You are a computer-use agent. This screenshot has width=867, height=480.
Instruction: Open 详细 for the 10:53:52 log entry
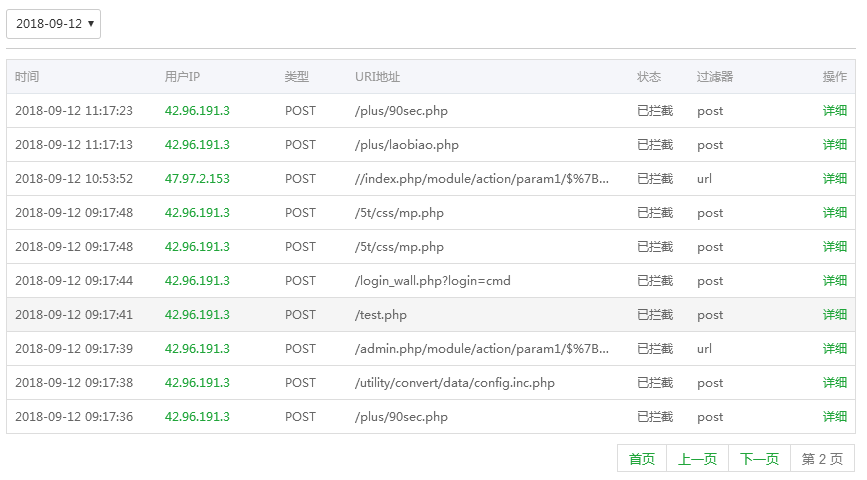click(834, 179)
